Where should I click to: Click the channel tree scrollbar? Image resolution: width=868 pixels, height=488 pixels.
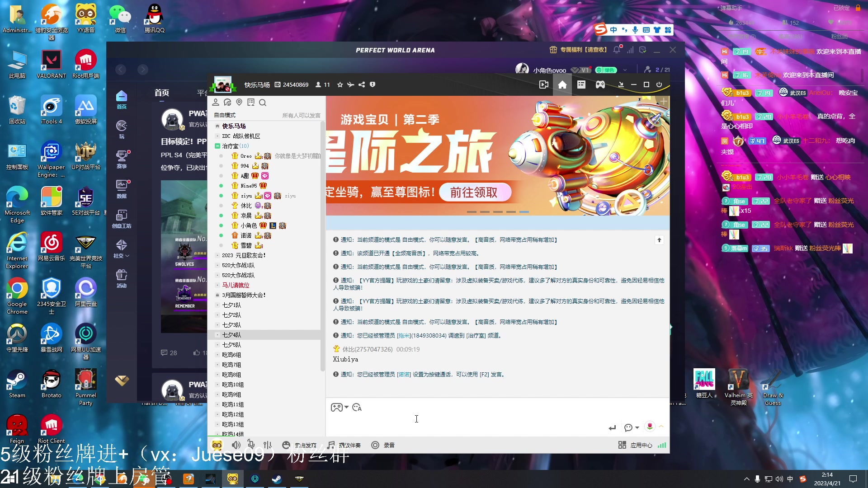(323, 246)
